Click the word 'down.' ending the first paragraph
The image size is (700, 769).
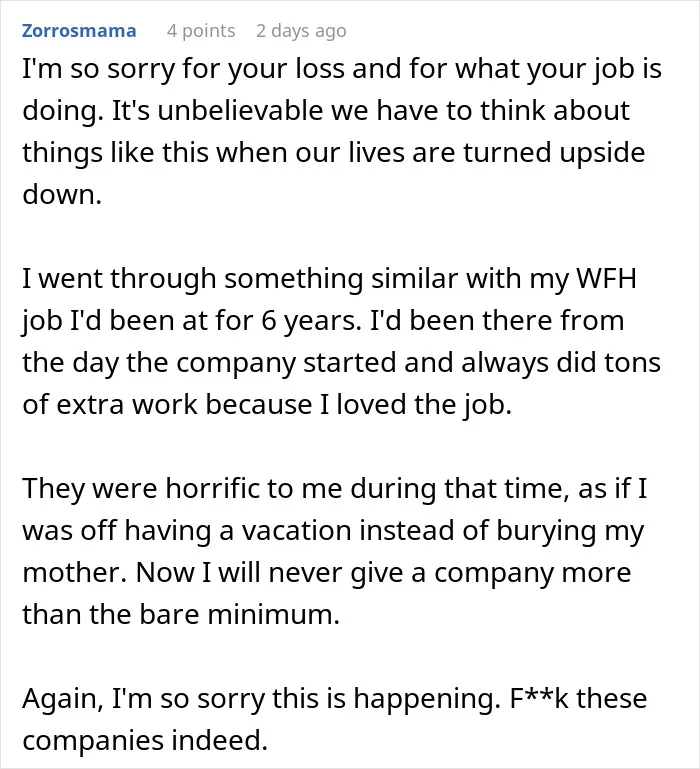click(62, 194)
